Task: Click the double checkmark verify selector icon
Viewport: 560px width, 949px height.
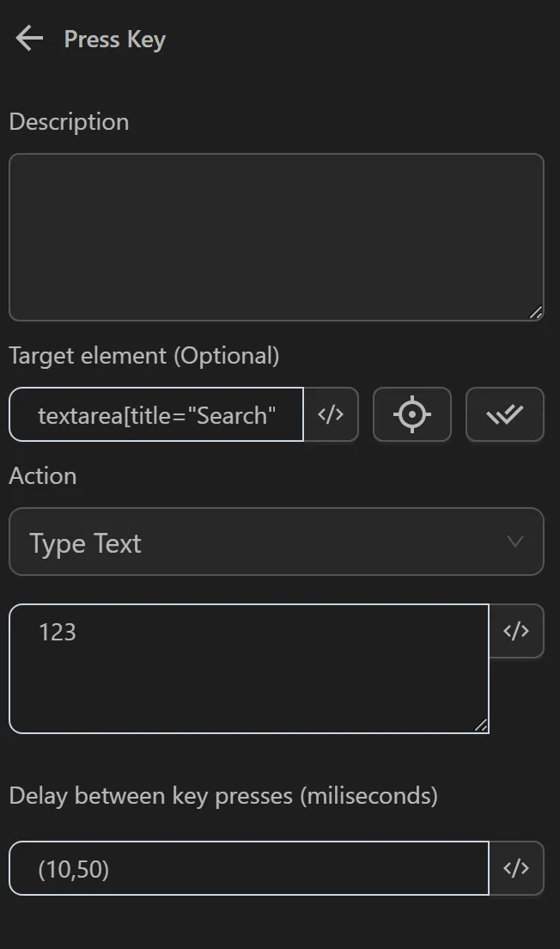Action: [x=504, y=414]
